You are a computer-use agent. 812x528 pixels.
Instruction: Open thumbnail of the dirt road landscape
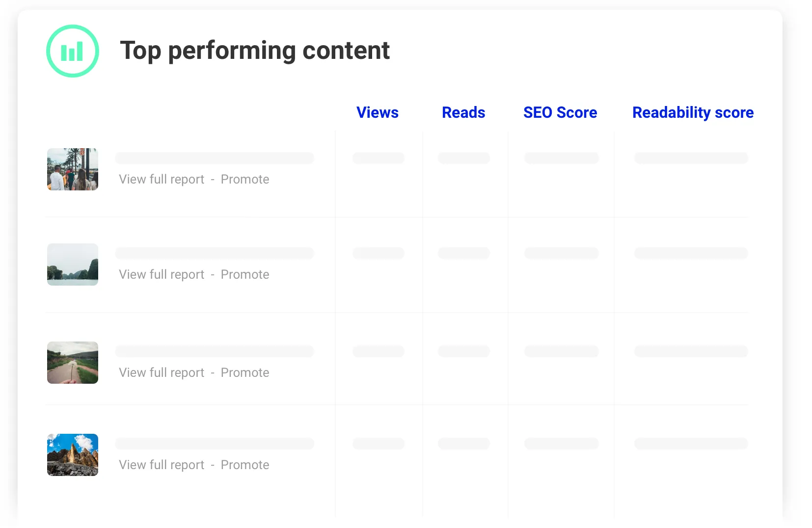73,363
